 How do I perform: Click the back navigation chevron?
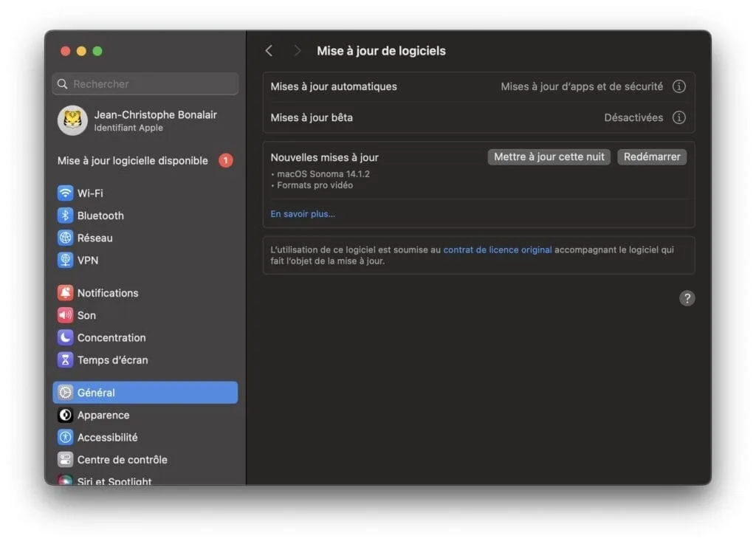click(x=269, y=50)
